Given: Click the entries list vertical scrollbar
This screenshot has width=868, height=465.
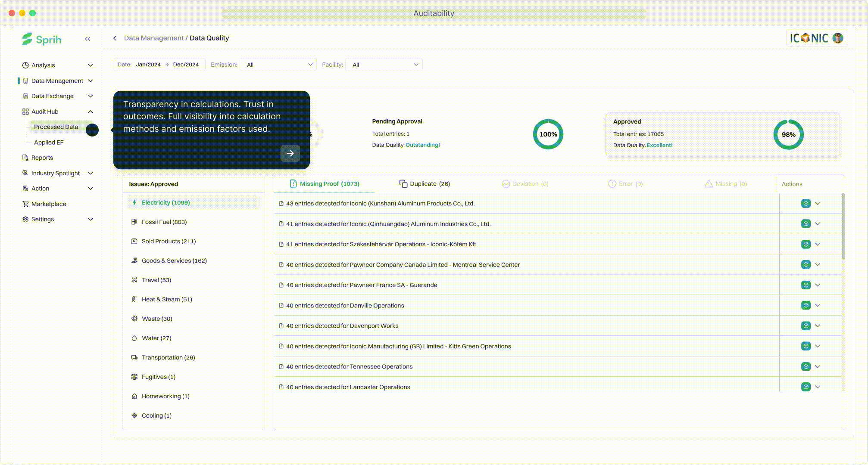Looking at the screenshot, I should [x=843, y=226].
